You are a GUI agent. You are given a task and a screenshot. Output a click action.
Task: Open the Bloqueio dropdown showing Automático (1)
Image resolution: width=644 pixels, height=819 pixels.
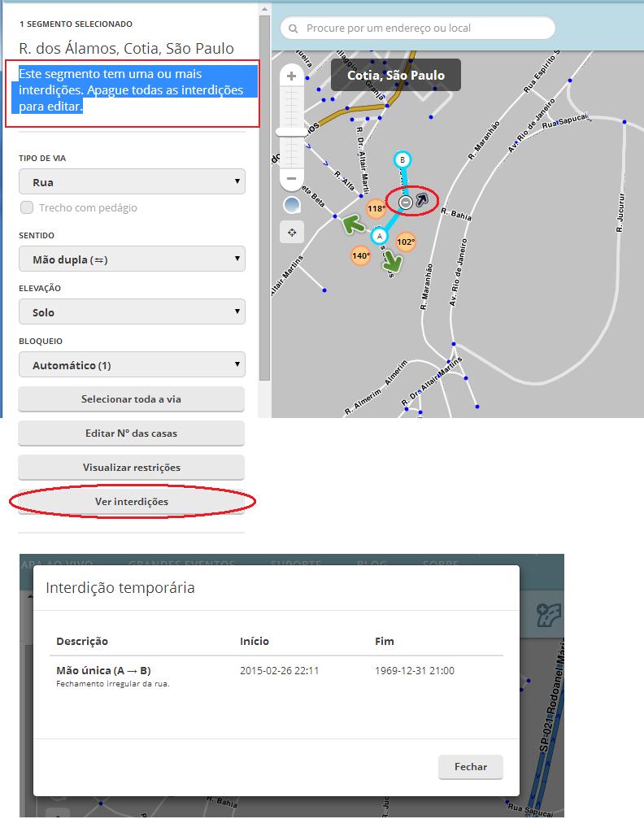(132, 364)
